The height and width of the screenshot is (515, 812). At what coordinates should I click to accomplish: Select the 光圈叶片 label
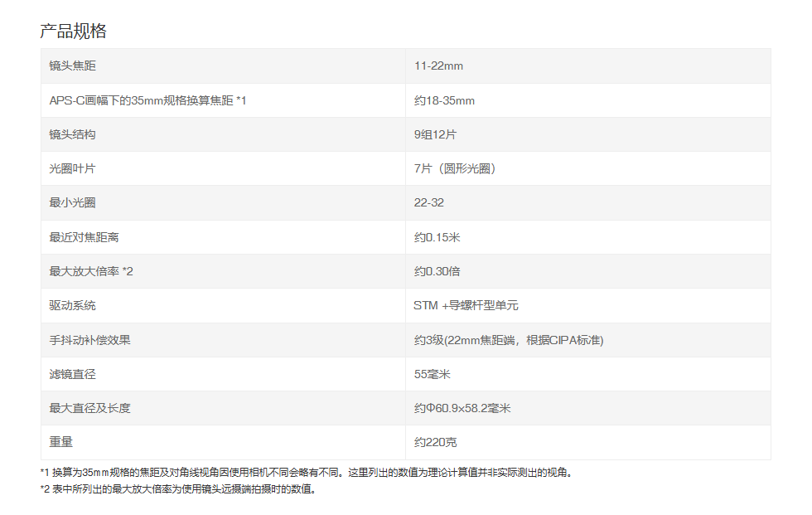click(73, 168)
